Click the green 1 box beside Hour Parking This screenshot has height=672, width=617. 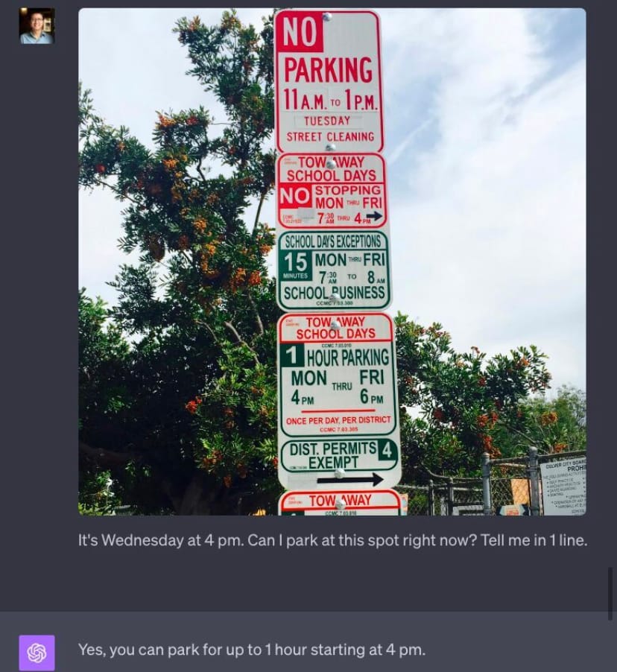tap(291, 355)
